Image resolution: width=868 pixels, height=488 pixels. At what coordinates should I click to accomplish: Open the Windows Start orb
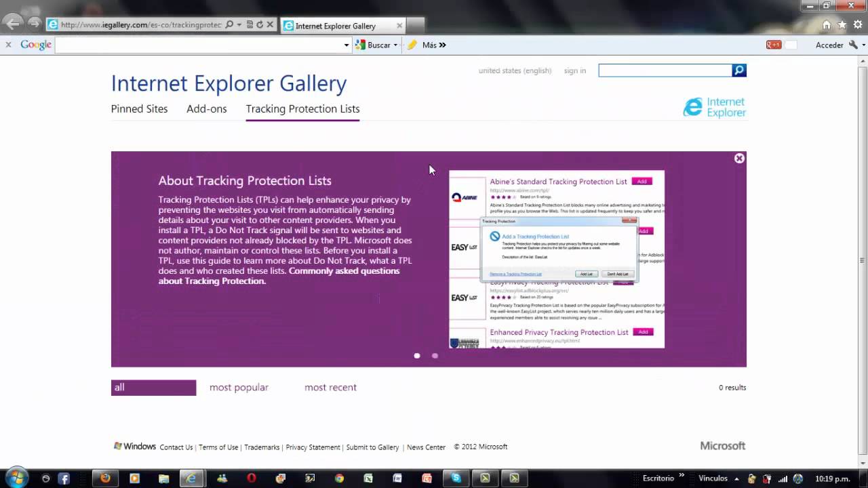click(16, 478)
